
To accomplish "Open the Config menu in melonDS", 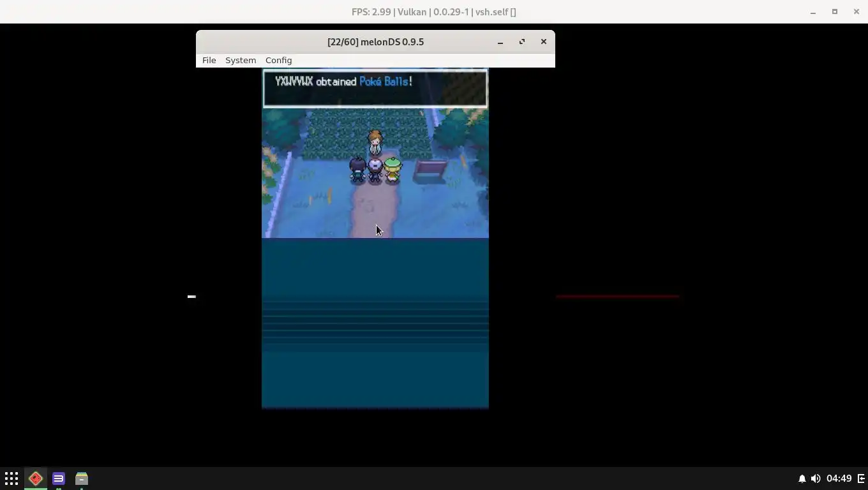I will pos(278,60).
